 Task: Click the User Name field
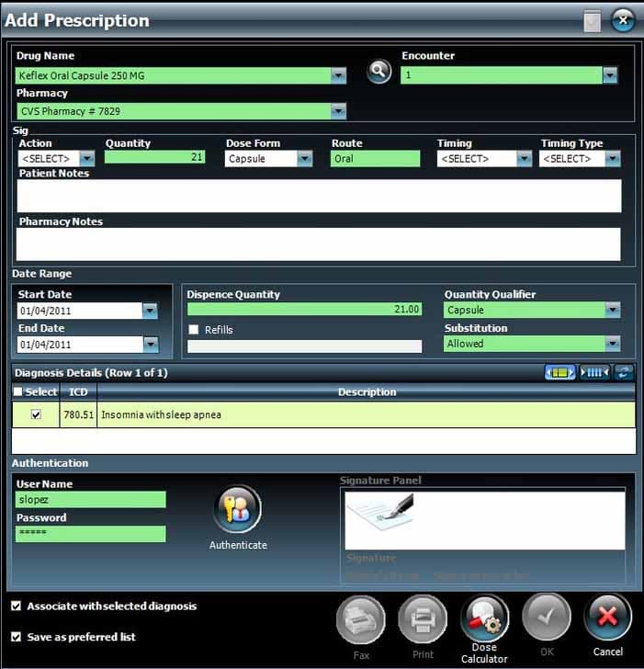point(90,500)
